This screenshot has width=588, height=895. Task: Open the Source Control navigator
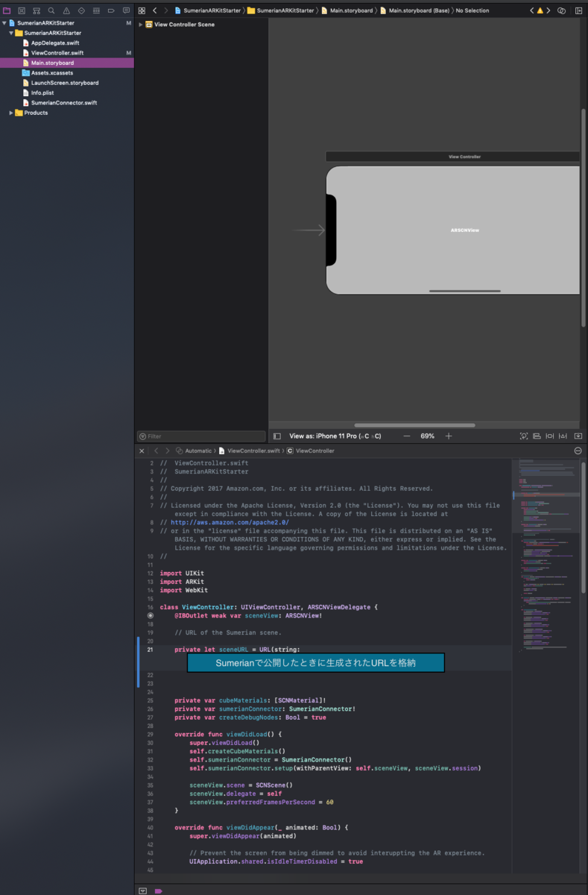[x=22, y=10]
